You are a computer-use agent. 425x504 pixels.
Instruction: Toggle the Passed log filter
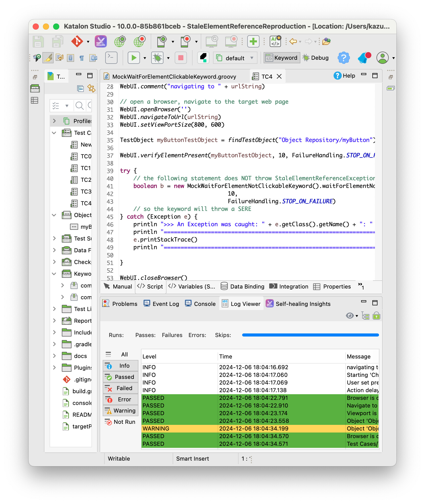click(121, 377)
